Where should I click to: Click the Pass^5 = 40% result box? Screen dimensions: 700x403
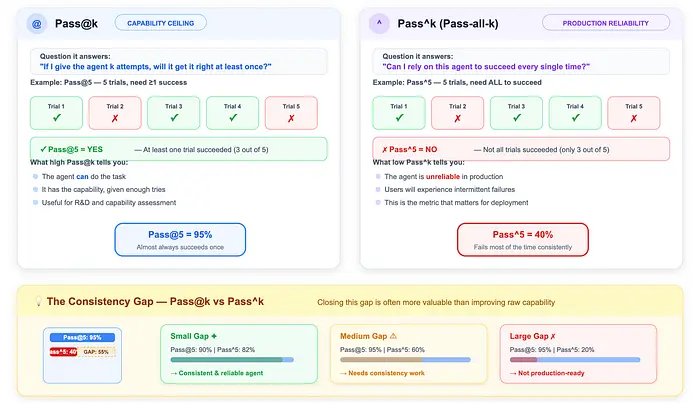[x=523, y=240]
